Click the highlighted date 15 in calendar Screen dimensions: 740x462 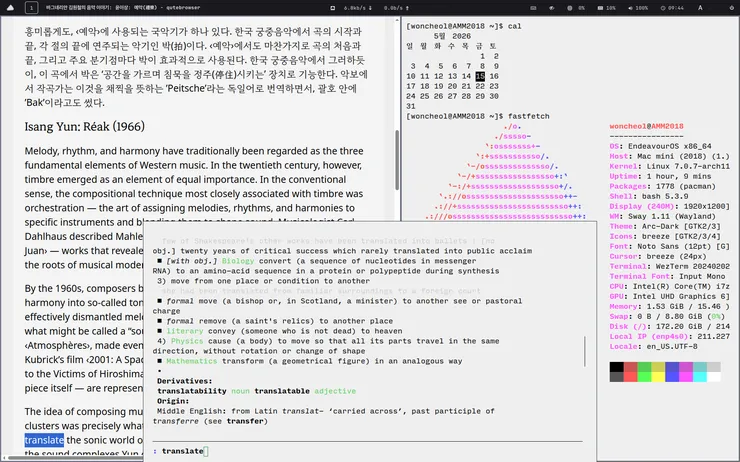pos(480,76)
